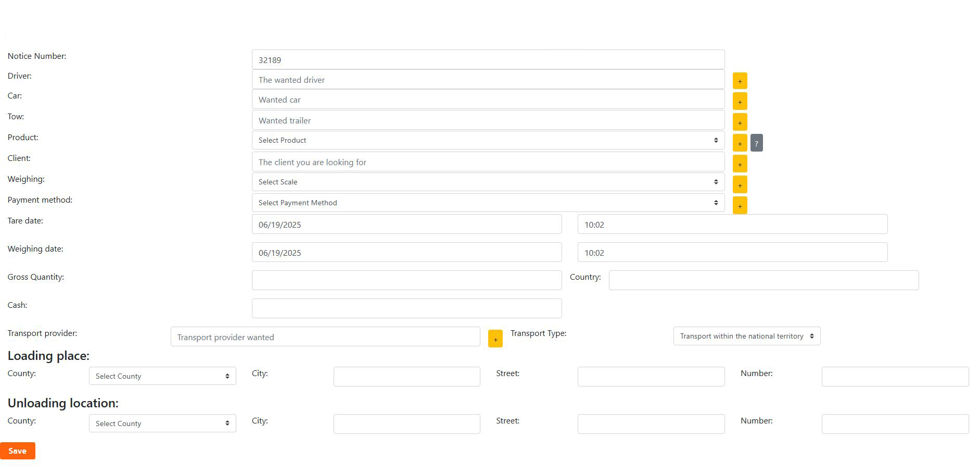Select county for Unloading location
Screen dimensions: 980x474
[162, 423]
